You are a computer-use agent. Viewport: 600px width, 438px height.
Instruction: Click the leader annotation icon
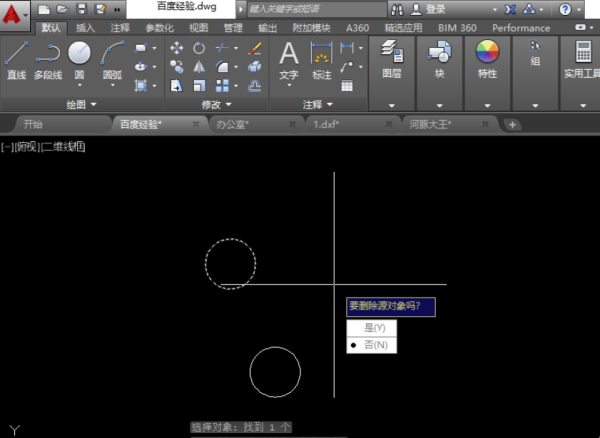(347, 67)
